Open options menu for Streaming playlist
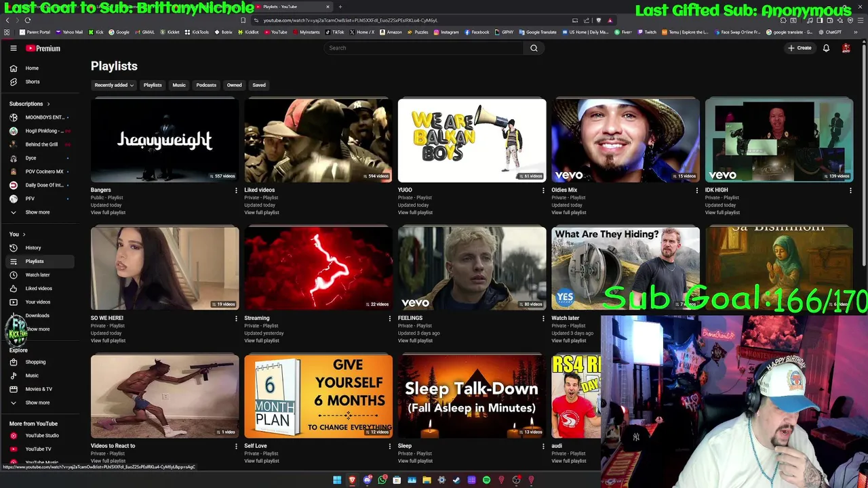 [x=389, y=318]
